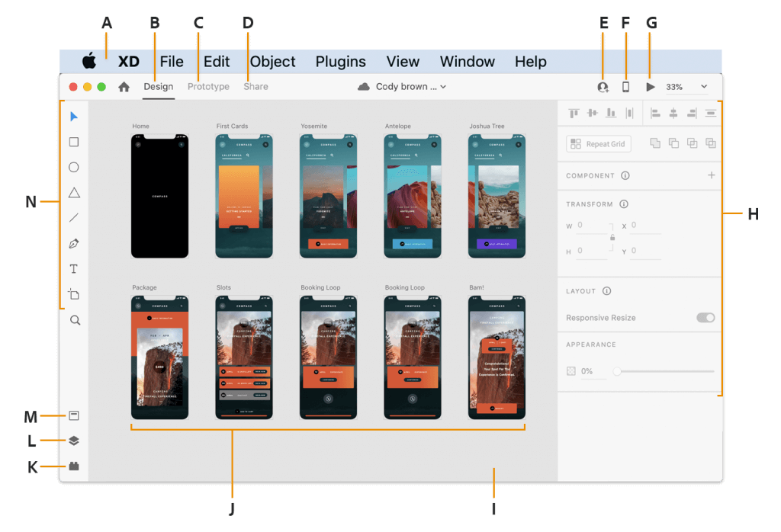This screenshot has height=532, width=781.
Task: Click the boolean Intersect icon
Action: [x=692, y=143]
